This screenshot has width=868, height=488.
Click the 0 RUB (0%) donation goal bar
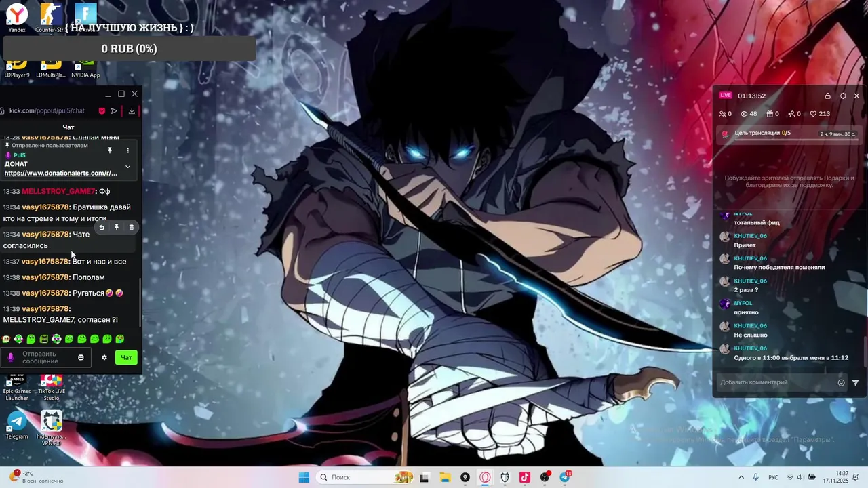[129, 49]
